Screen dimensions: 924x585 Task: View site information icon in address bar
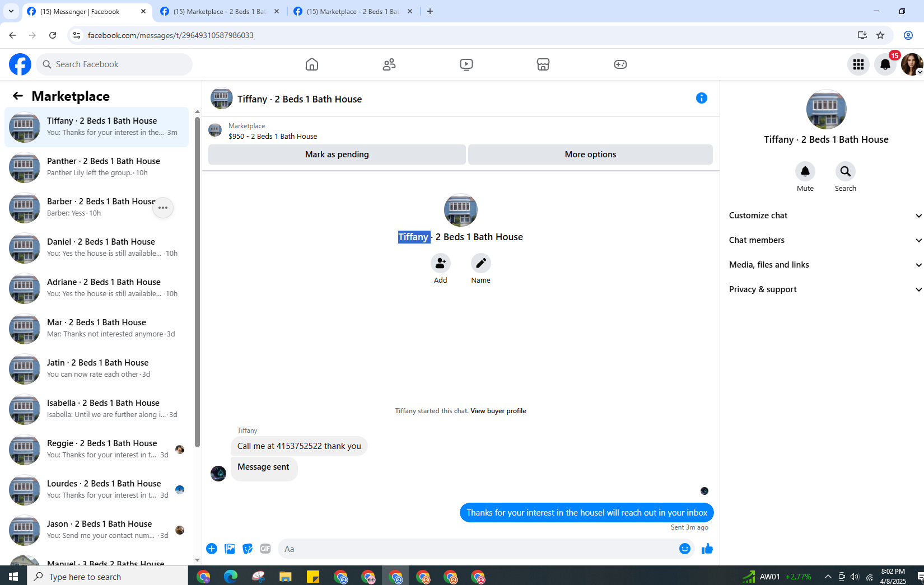coord(77,35)
